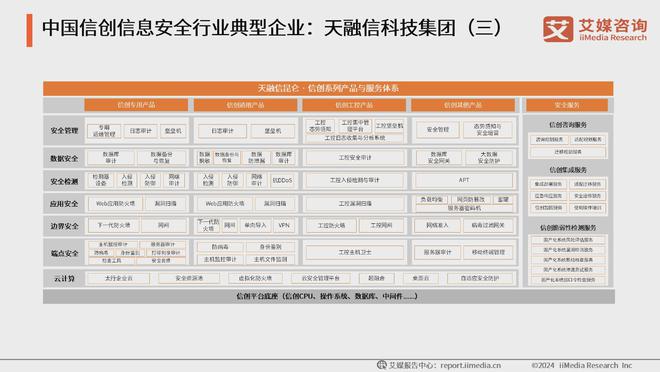This screenshot has width=660, height=372.
Task: Click the 数据安全 row label
Action: point(64,159)
